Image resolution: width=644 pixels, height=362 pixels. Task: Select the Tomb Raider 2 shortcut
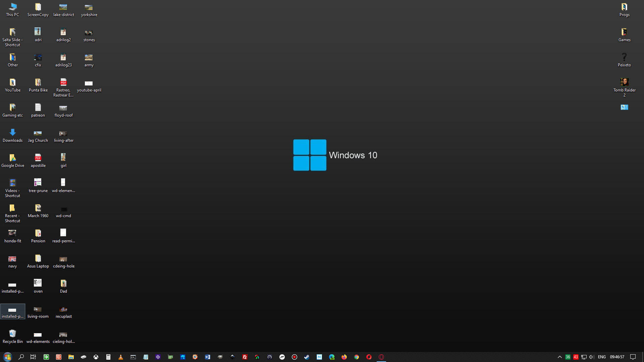coord(624,87)
